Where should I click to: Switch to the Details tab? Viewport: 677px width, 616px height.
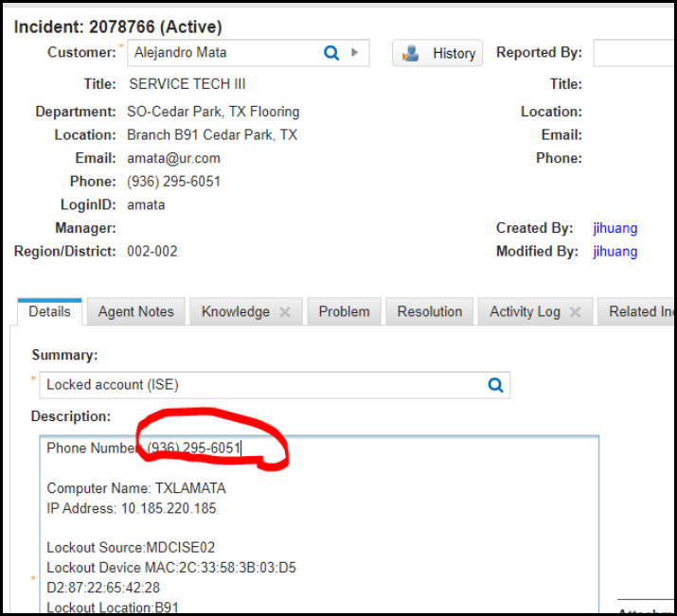coord(49,311)
